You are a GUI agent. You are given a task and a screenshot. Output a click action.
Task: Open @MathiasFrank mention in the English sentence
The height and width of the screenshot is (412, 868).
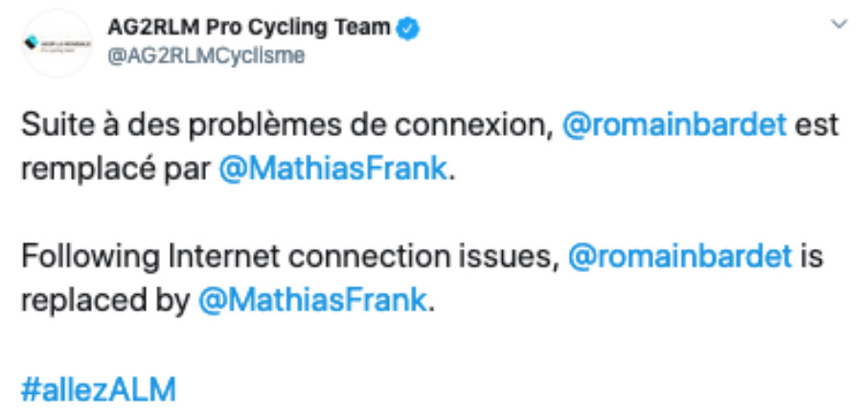pos(311,299)
